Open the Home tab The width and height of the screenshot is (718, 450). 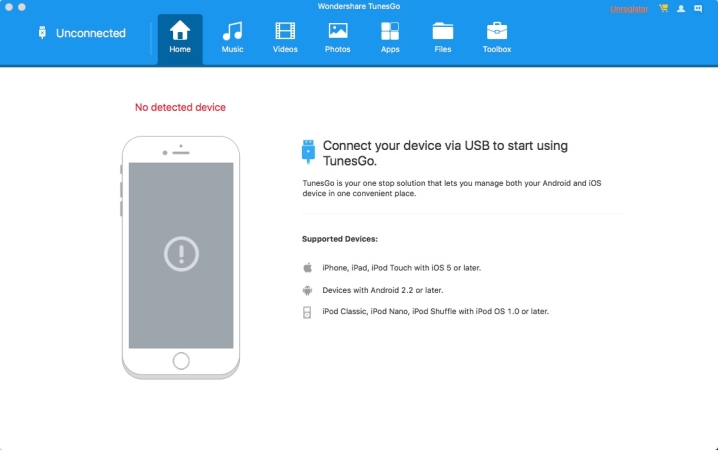pyautogui.click(x=180, y=39)
